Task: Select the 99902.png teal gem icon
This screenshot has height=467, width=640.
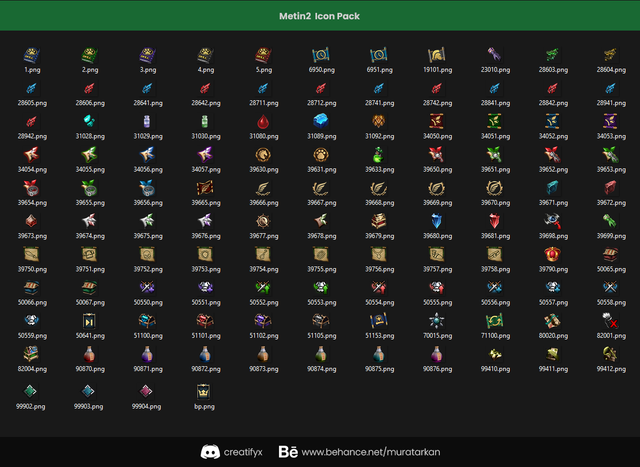Action: click(x=32, y=391)
